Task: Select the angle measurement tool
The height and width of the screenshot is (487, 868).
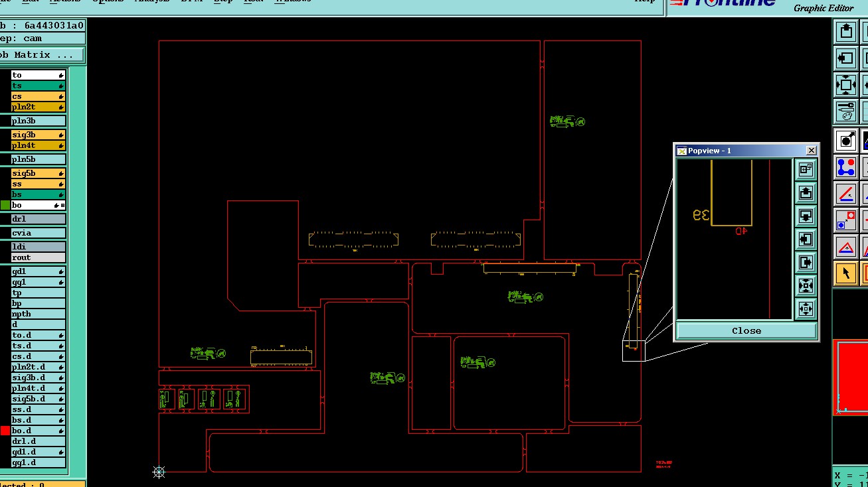Action: 846,193
